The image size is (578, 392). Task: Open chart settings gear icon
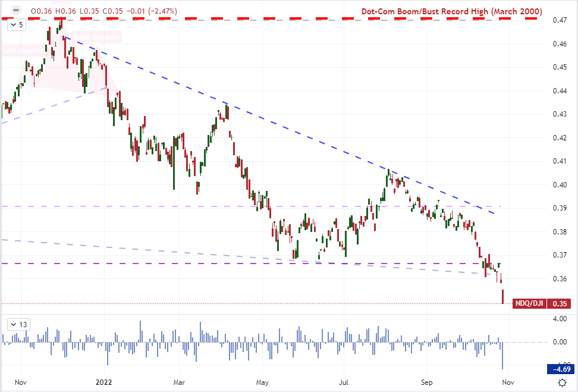[x=562, y=382]
